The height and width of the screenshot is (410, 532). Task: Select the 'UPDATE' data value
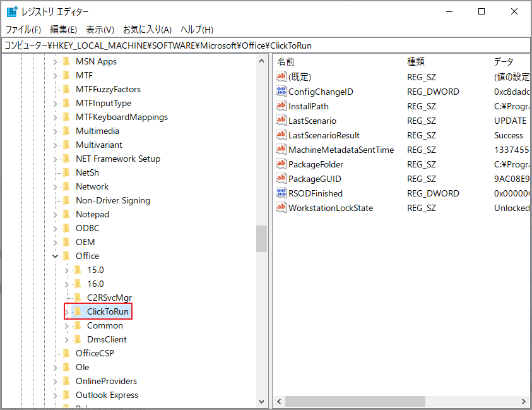[510, 121]
